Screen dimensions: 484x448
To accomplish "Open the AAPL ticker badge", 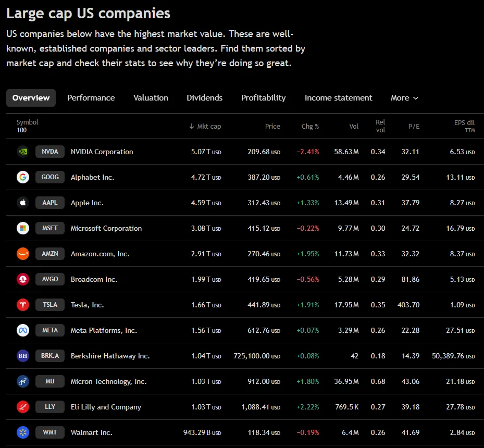I will 50,203.
